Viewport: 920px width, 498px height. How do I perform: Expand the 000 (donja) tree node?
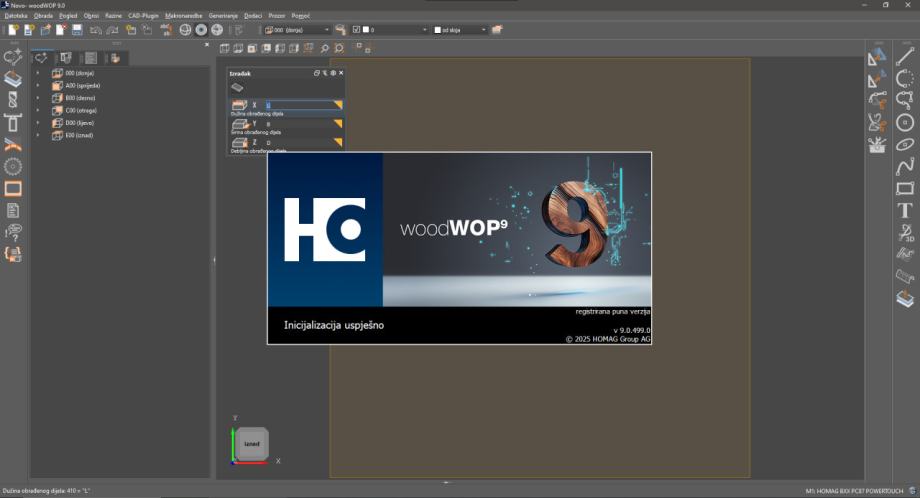pos(38,73)
